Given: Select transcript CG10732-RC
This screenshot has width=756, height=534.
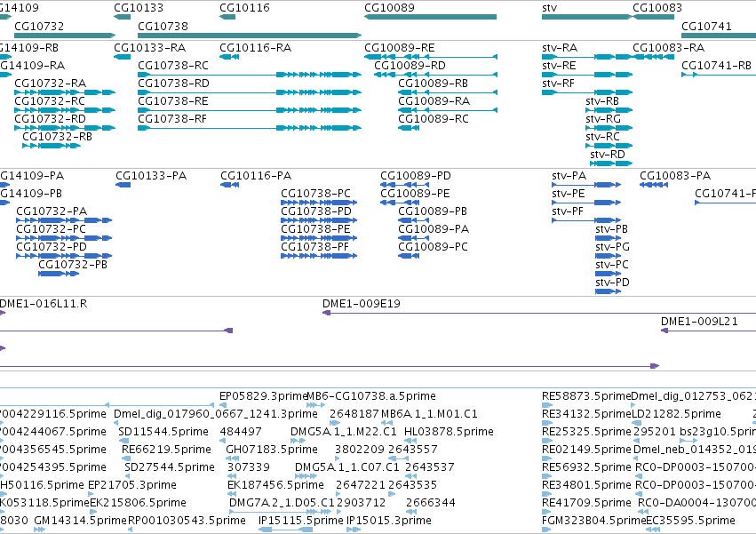Looking at the screenshot, I should click(x=65, y=110).
